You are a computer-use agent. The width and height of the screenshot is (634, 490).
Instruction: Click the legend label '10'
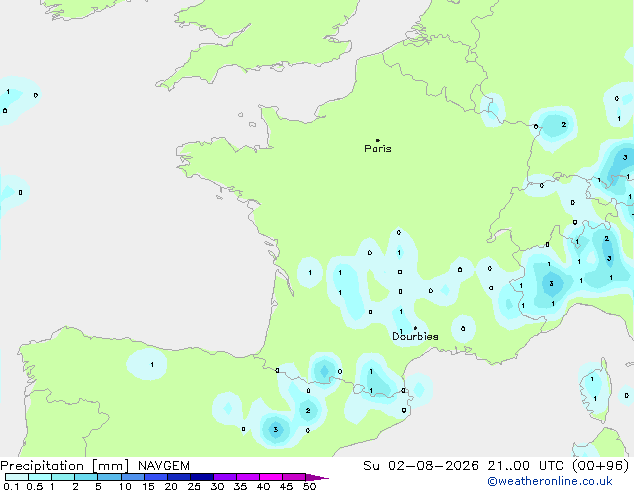click(125, 486)
